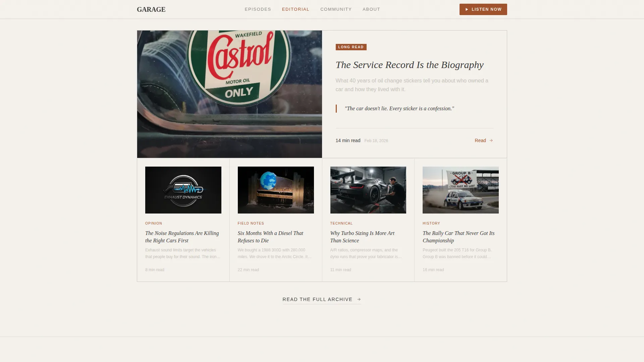Click the 8 min read label
Screen dimensions: 644x362
pyautogui.click(x=155, y=270)
